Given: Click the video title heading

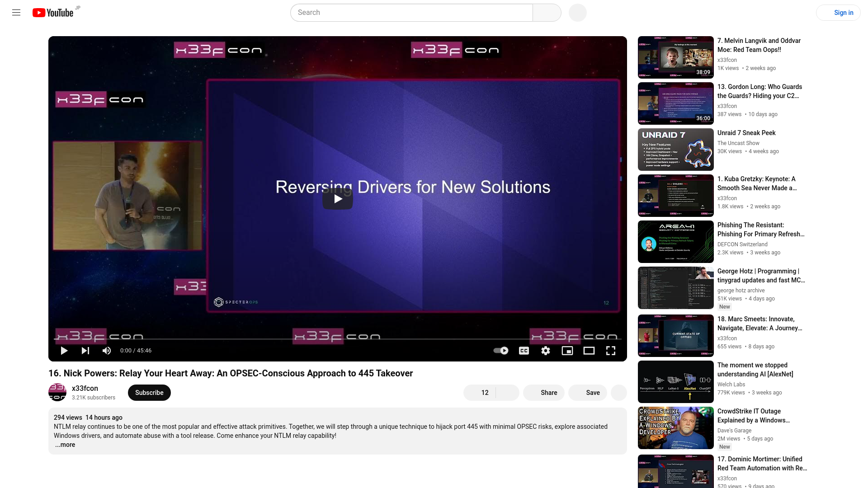Looking at the screenshot, I should click(231, 373).
